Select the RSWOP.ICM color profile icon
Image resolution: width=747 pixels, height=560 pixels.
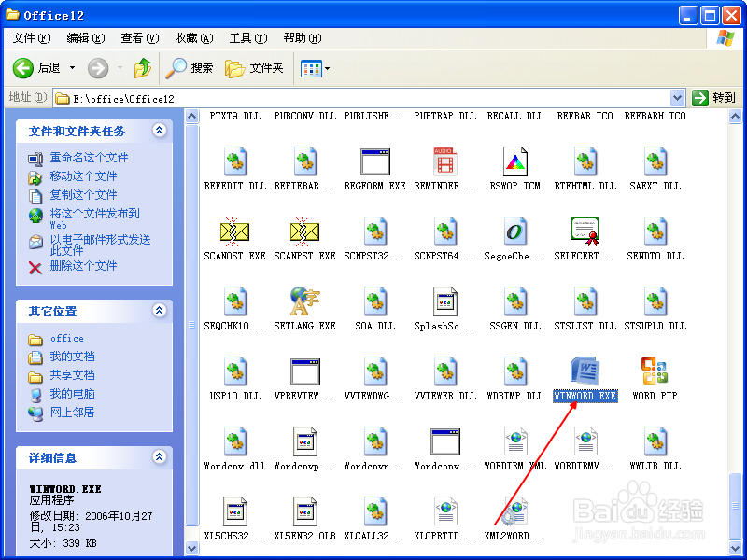pos(515,161)
